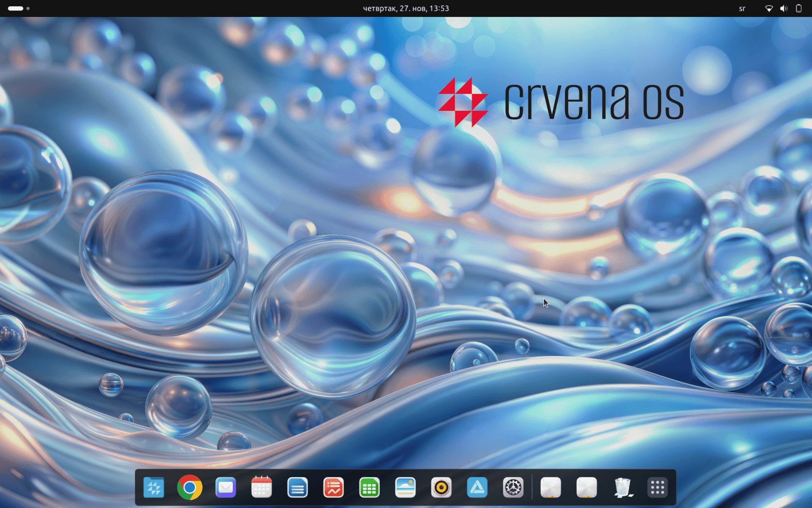Viewport: 812px width, 508px height.
Task: Open the Trash bin in the dock
Action: [623, 488]
